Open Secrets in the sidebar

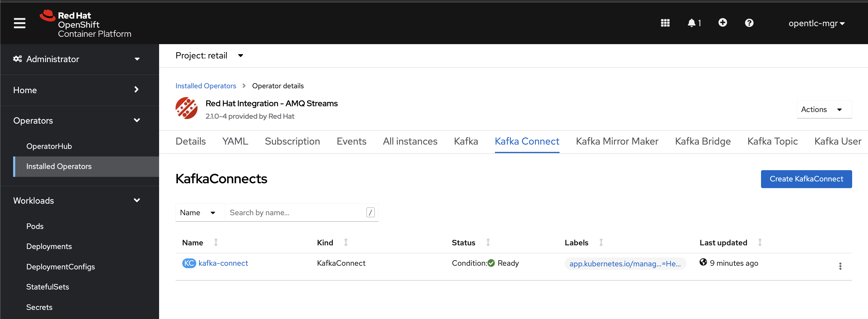(39, 307)
